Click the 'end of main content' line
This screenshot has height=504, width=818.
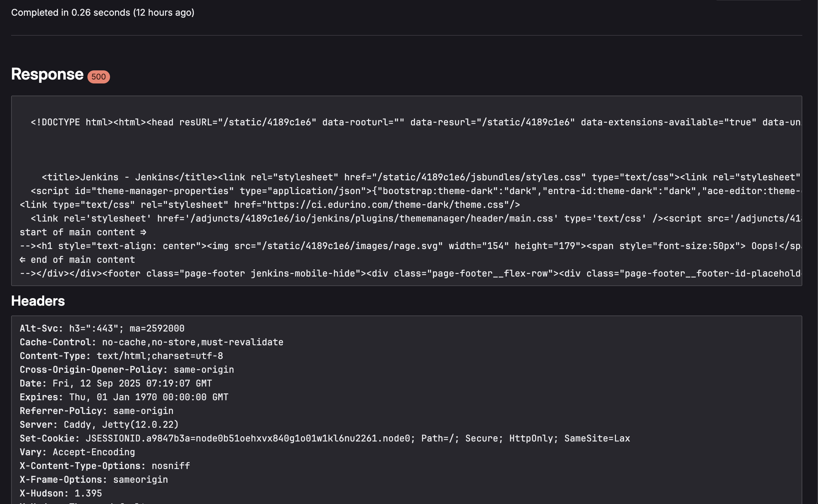pos(77,260)
